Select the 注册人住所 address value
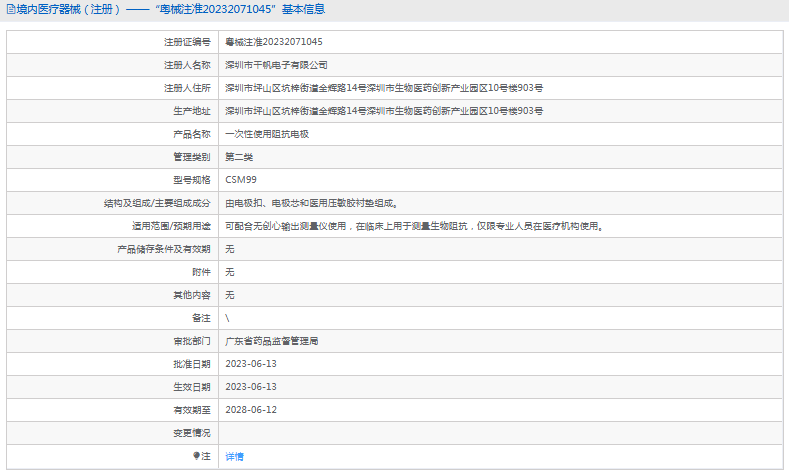The width and height of the screenshot is (789, 476). tap(384, 88)
